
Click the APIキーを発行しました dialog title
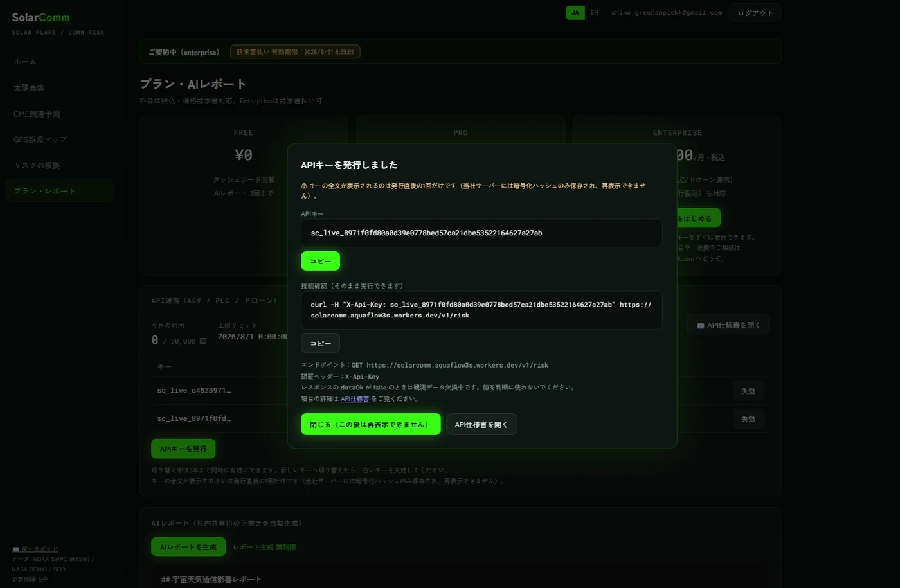[x=349, y=165]
